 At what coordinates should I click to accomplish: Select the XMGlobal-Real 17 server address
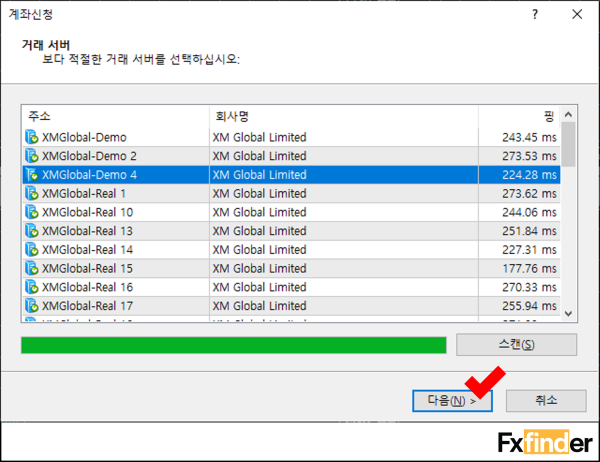tap(87, 306)
